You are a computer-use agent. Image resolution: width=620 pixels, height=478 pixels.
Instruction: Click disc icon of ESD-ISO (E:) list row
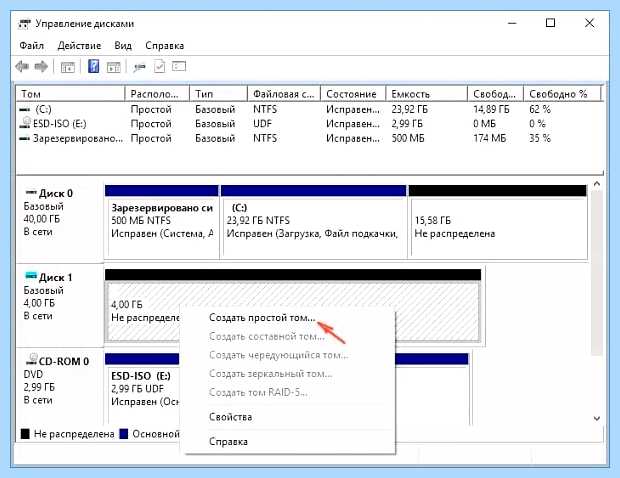[25, 123]
